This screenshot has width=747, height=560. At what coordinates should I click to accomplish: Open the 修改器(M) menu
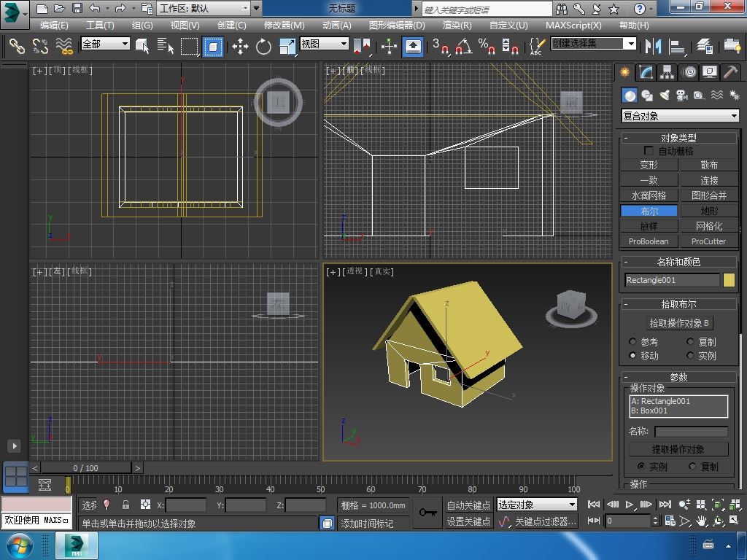pyautogui.click(x=284, y=25)
